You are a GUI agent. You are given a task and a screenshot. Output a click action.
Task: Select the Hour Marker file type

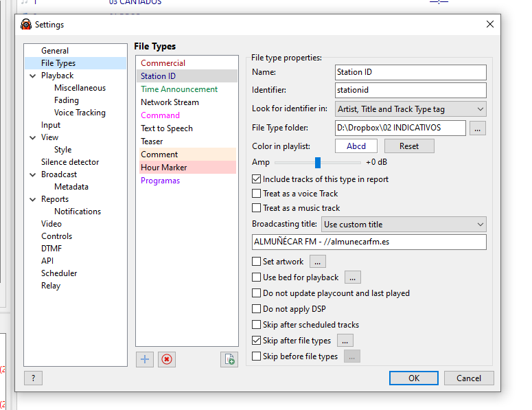[x=164, y=168]
